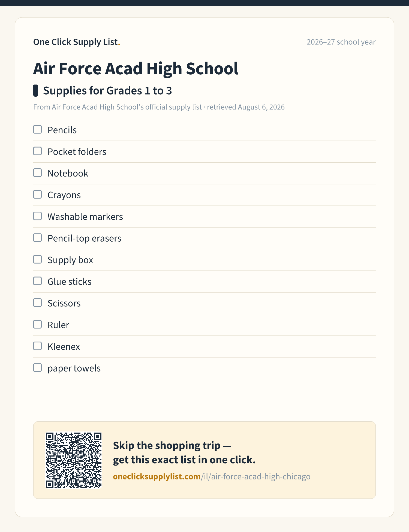The width and height of the screenshot is (409, 532).
Task: Click the Air Force Acad High School title
Action: click(x=136, y=68)
